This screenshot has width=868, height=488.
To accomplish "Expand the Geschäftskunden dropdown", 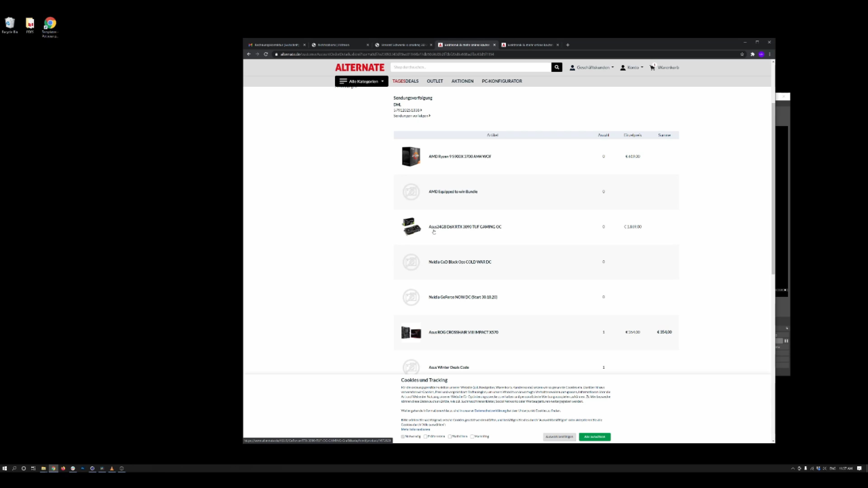I will [592, 67].
